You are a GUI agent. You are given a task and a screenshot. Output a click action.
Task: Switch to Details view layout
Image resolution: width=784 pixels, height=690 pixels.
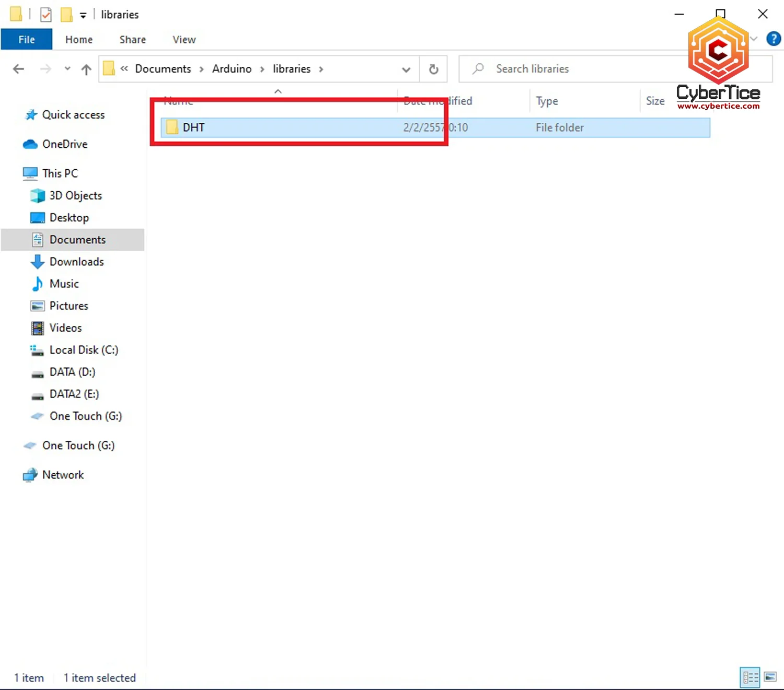(x=750, y=677)
